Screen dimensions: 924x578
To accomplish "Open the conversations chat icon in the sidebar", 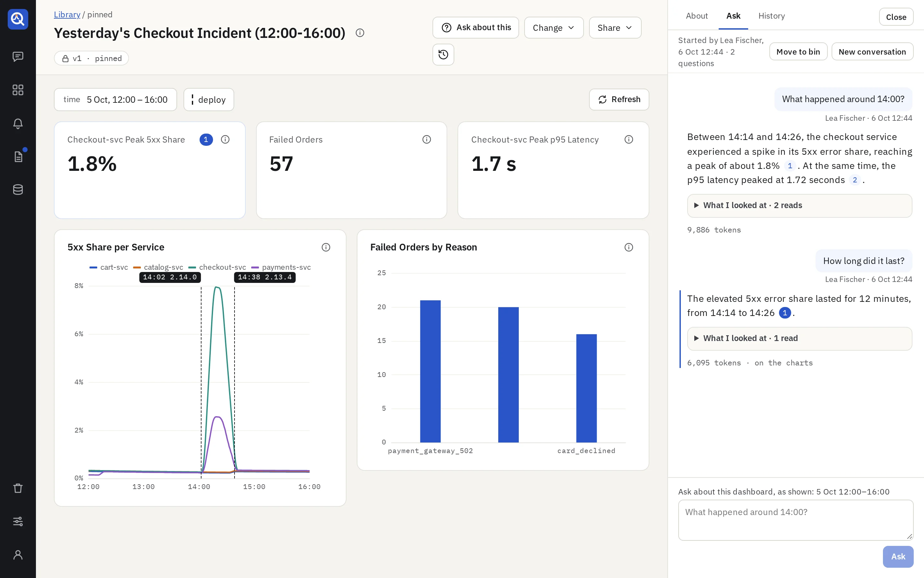I will point(18,57).
